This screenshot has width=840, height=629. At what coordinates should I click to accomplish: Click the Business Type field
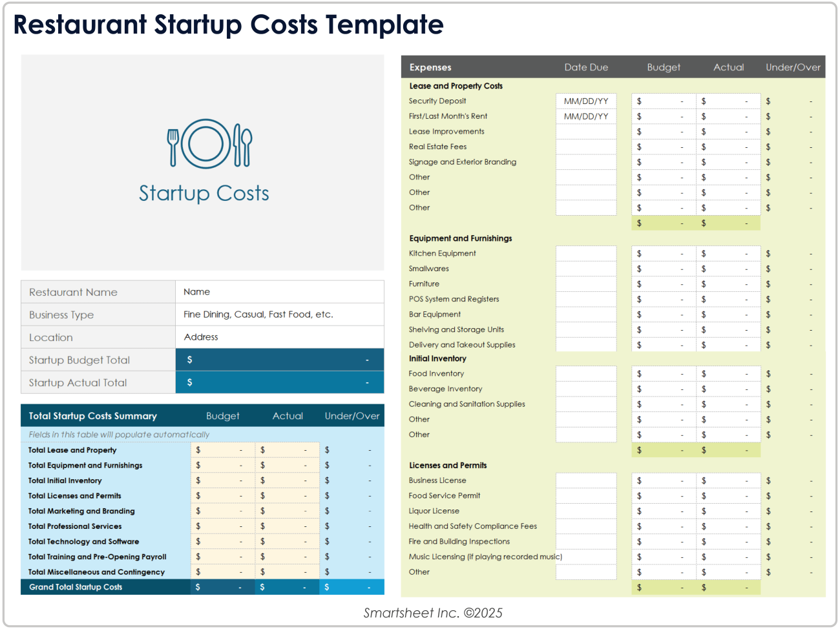click(x=279, y=314)
